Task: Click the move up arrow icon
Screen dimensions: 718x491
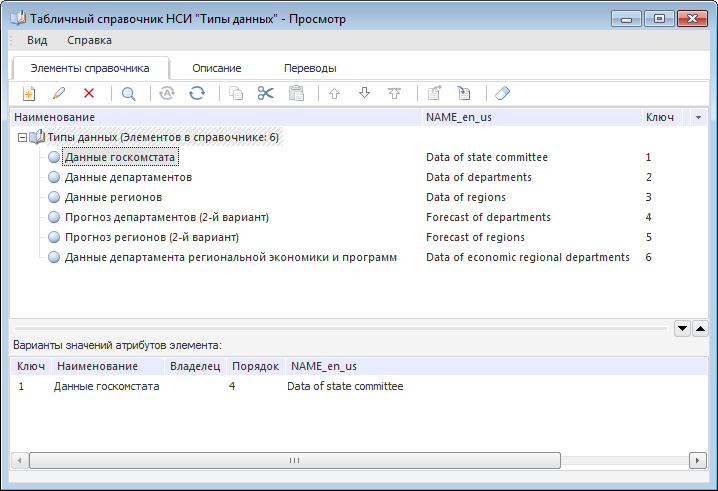Action: 334,93
